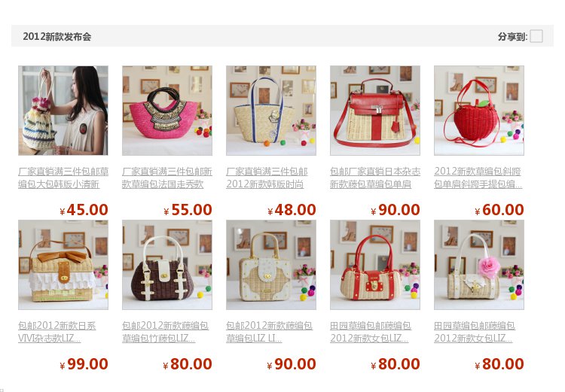Image resolution: width=565 pixels, height=392 pixels.
Task: View the red-trimmed barrel rattan bag
Action: (375, 265)
